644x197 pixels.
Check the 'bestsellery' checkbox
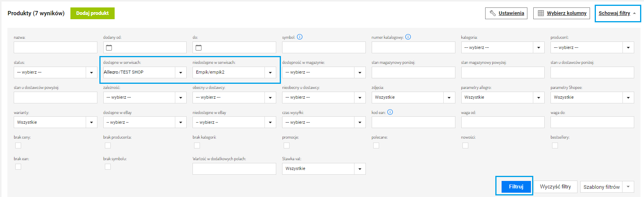(x=555, y=145)
